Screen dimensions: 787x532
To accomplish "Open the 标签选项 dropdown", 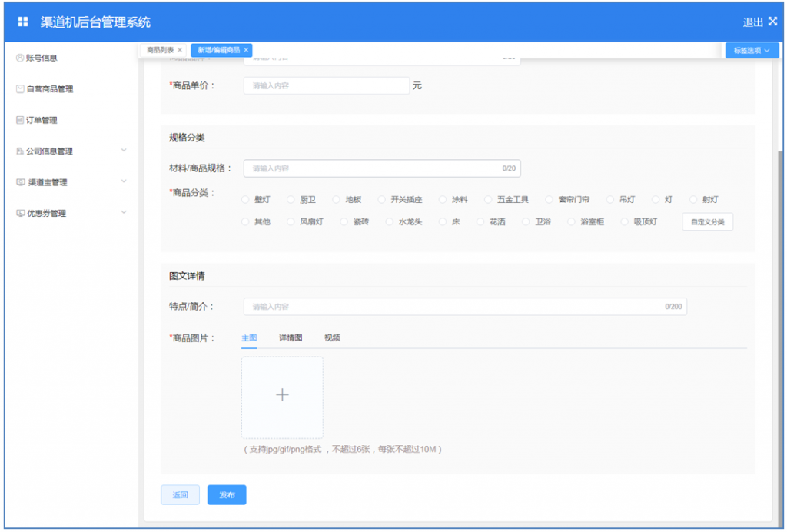I will pyautogui.click(x=752, y=50).
